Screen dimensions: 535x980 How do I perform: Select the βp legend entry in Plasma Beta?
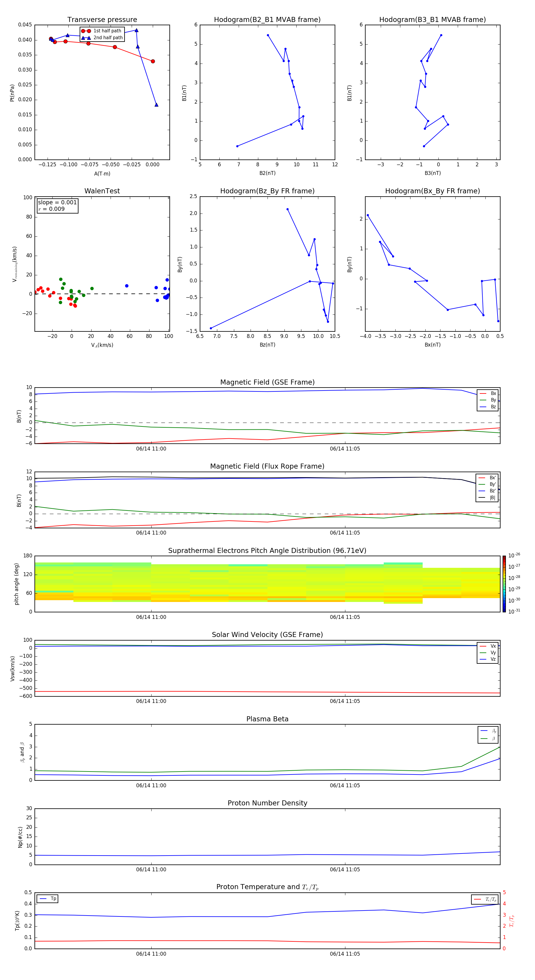coord(488,731)
